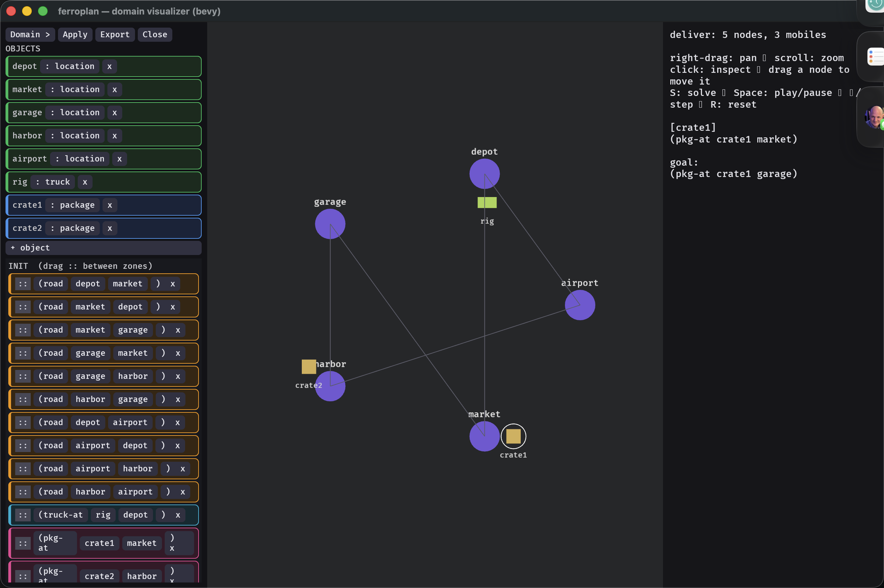Screen dimensions: 884x588
Task: Grab the :: handle of (road depot airport)
Action: pos(23,423)
